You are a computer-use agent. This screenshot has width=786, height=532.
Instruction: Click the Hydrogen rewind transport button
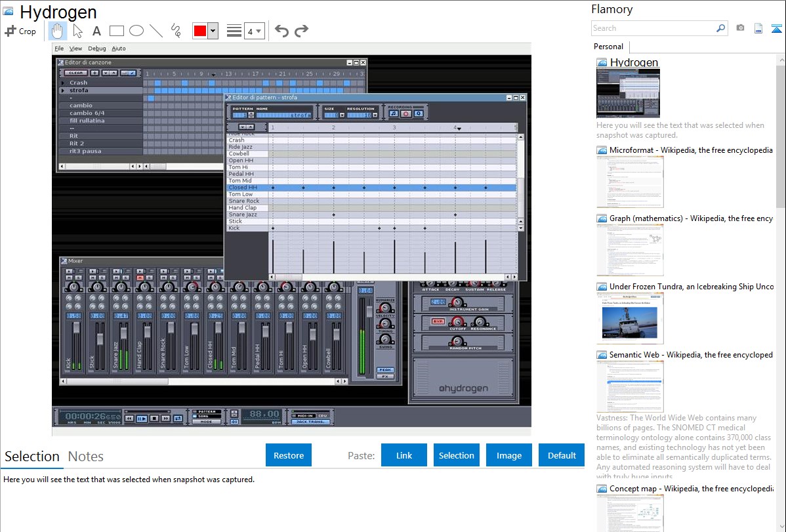click(129, 418)
